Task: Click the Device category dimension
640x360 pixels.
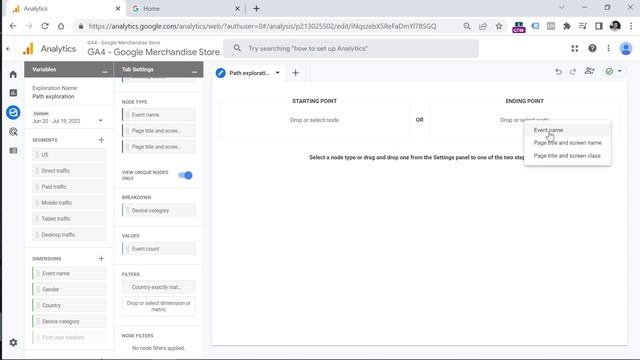Action: pos(69,322)
